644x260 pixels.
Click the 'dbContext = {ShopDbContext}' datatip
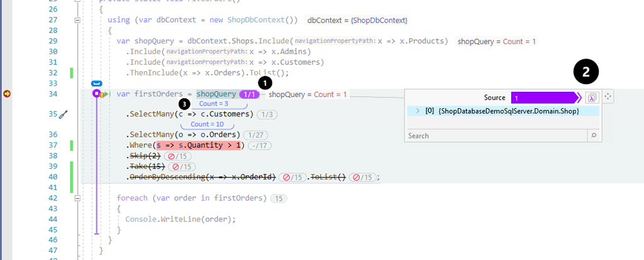pos(357,20)
